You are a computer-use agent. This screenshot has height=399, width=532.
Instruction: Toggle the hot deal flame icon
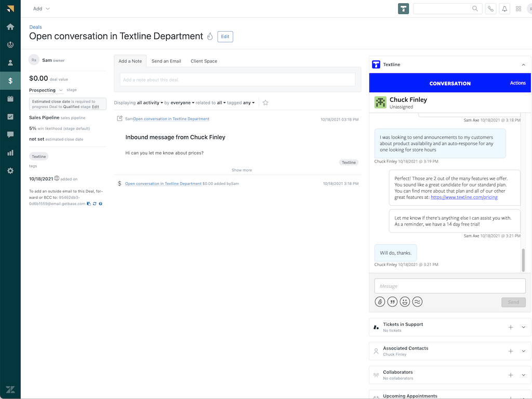coord(210,36)
